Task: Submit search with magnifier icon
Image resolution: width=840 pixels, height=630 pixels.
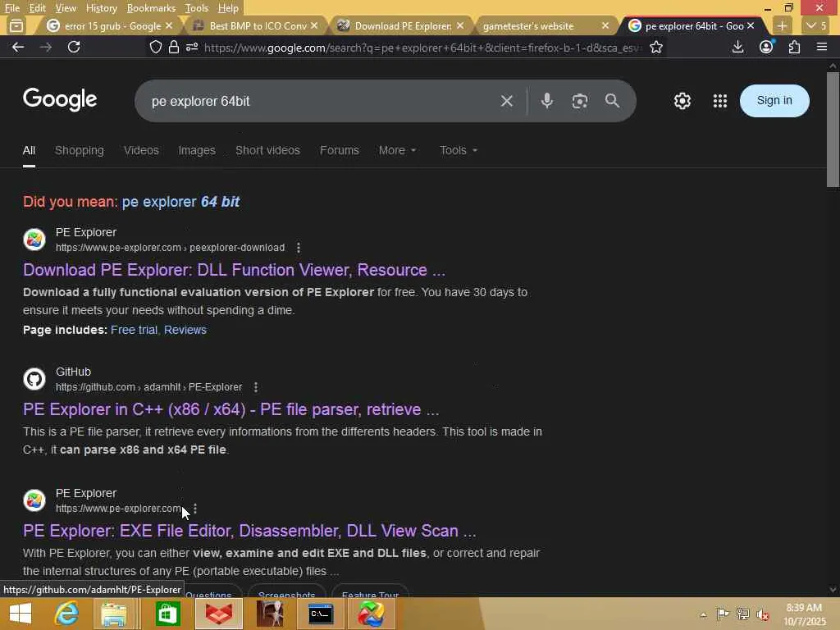Action: pos(612,101)
